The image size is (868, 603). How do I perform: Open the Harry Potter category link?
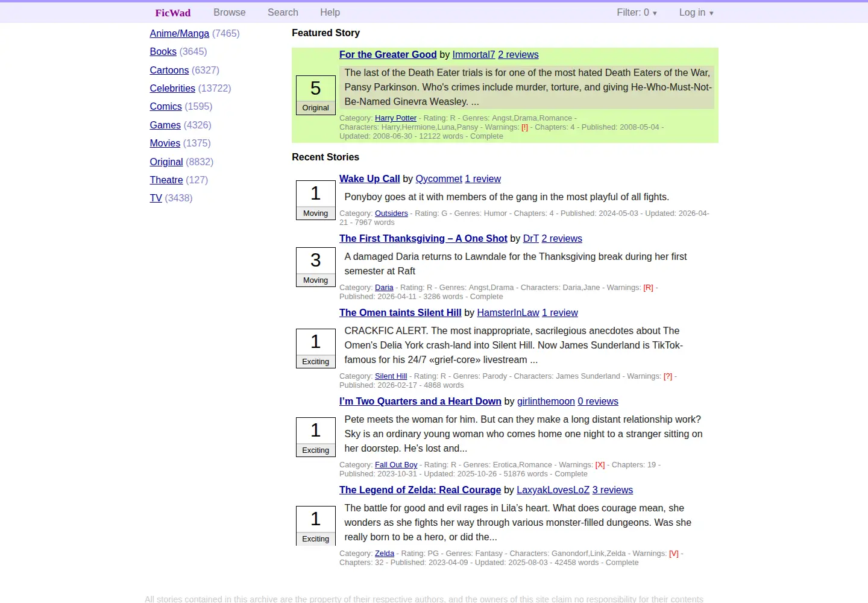(395, 118)
